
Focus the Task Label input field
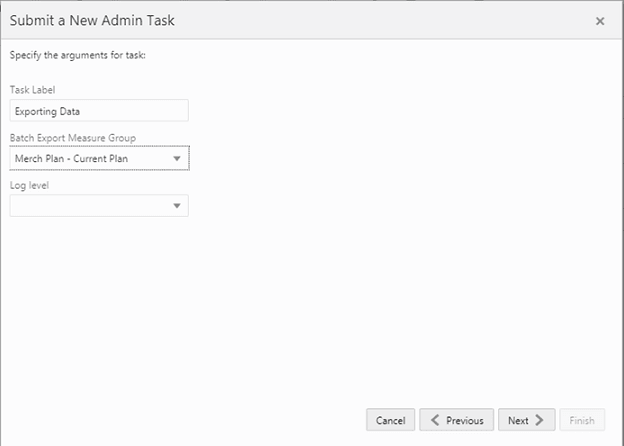click(x=140, y=111)
